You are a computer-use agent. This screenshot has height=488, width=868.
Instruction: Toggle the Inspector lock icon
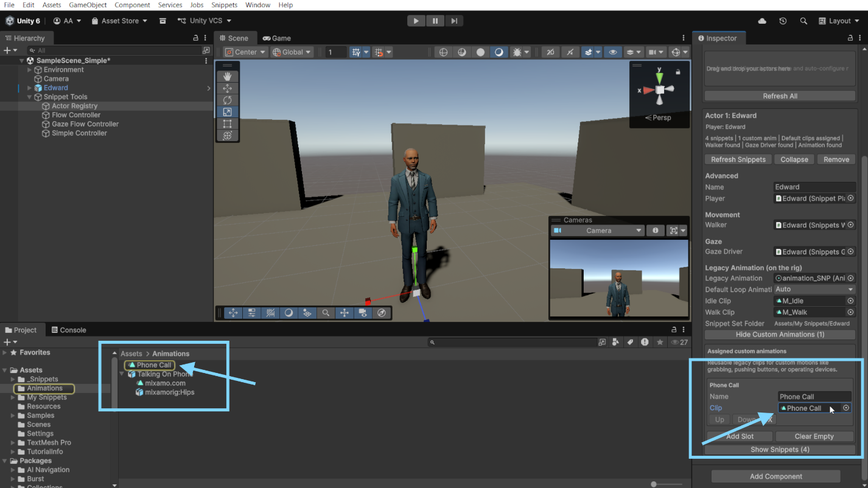(x=850, y=38)
